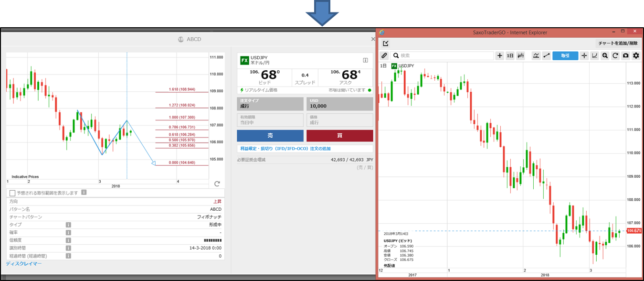The height and width of the screenshot is (281, 644).
Task: Click the 検索 search field in SaxoTraderGO
Action: point(442,55)
